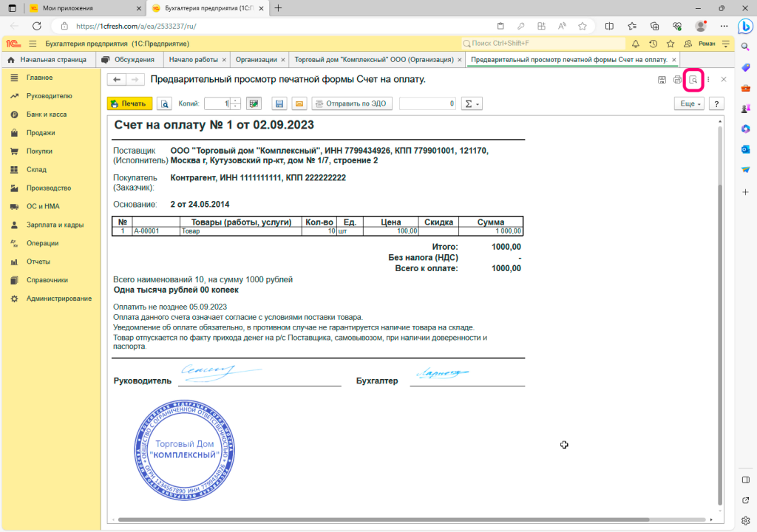Toggle the signature and stamp edit button
Viewport: 757px width, 532px height.
(254, 103)
